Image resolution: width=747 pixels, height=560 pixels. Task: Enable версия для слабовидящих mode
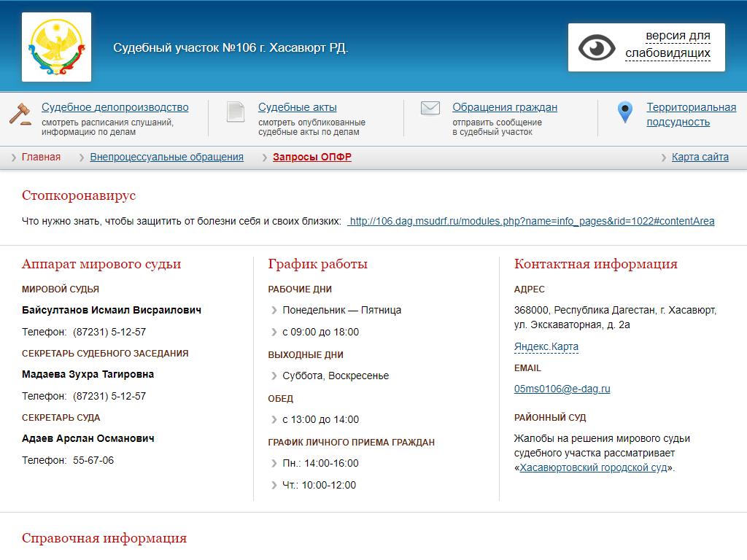tap(667, 44)
